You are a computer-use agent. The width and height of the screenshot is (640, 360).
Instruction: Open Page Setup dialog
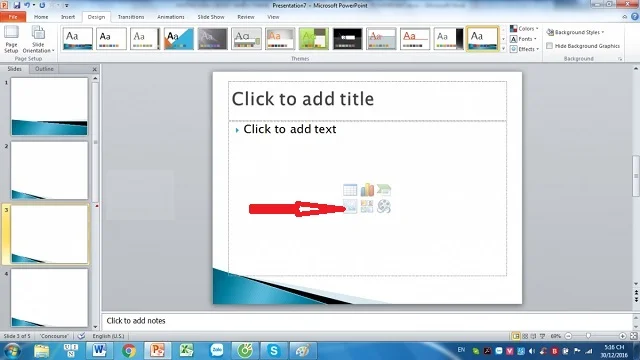11,40
